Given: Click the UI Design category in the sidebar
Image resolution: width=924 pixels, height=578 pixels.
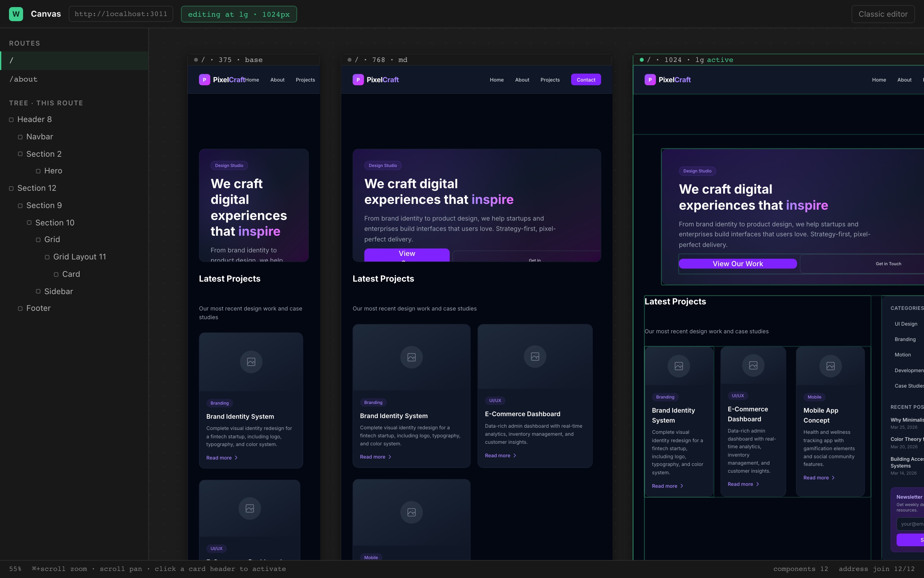Looking at the screenshot, I should [906, 324].
